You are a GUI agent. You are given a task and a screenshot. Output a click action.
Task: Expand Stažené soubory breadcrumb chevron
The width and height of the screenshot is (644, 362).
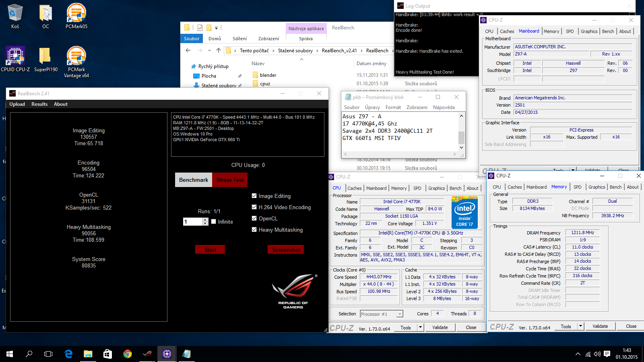point(317,51)
